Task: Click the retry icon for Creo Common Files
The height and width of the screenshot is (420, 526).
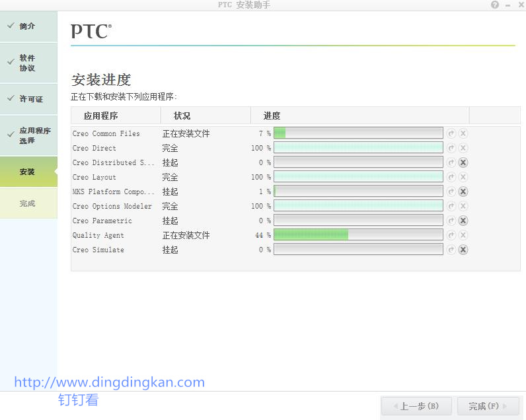Action: click(451, 133)
